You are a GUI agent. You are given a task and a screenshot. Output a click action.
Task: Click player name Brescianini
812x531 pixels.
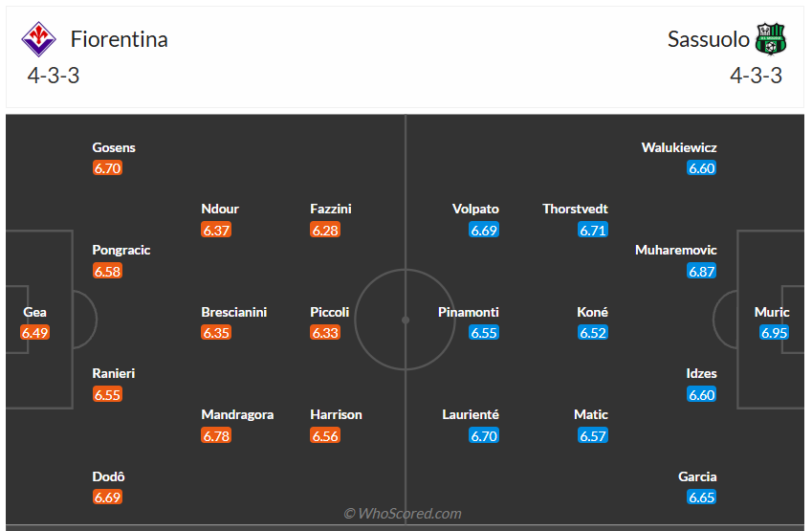pos(234,312)
